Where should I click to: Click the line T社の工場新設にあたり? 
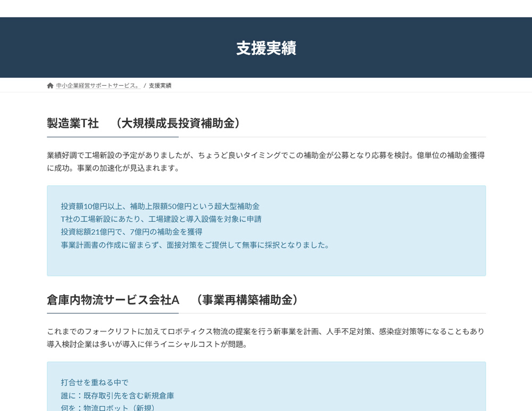(x=161, y=219)
